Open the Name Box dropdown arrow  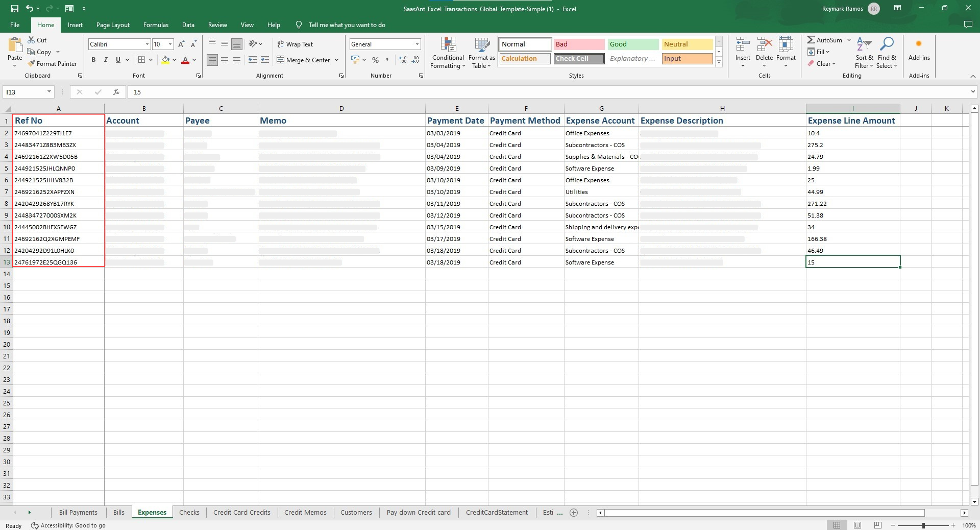50,92
